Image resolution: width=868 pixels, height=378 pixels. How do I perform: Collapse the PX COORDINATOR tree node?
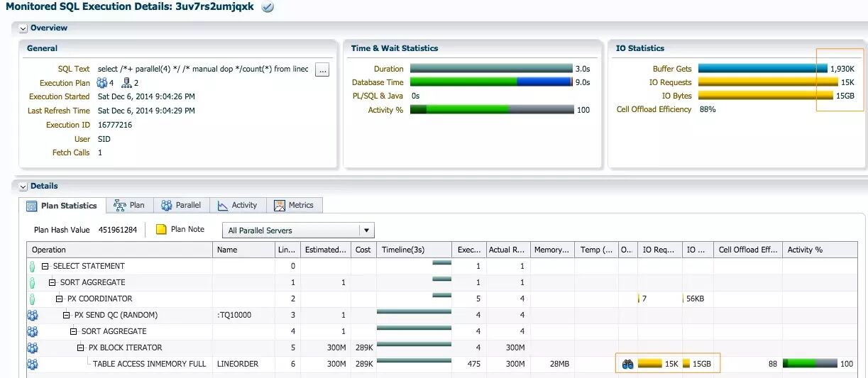[x=60, y=299]
